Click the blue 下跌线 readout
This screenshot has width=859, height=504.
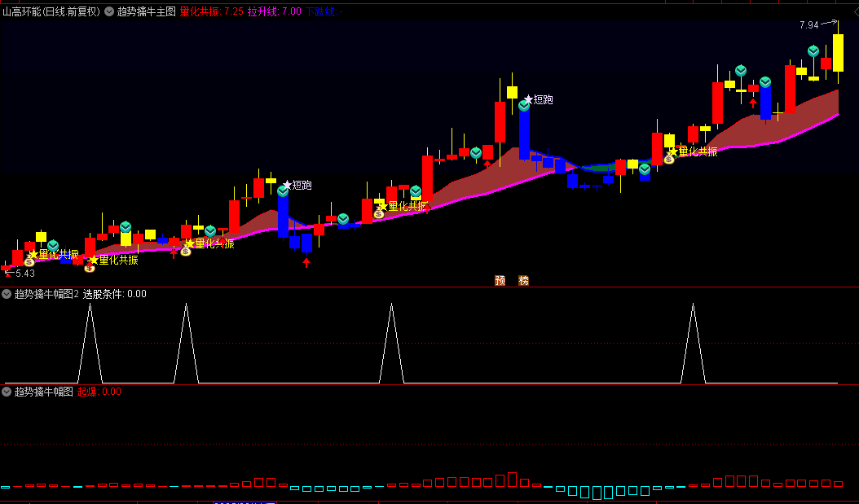324,11
